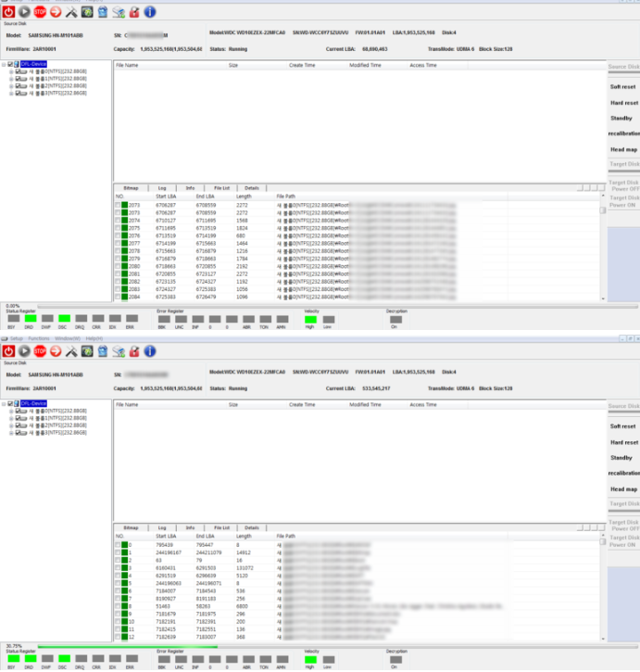Open the crossed tools icon in bottom window
640x672 pixels.
click(71, 351)
